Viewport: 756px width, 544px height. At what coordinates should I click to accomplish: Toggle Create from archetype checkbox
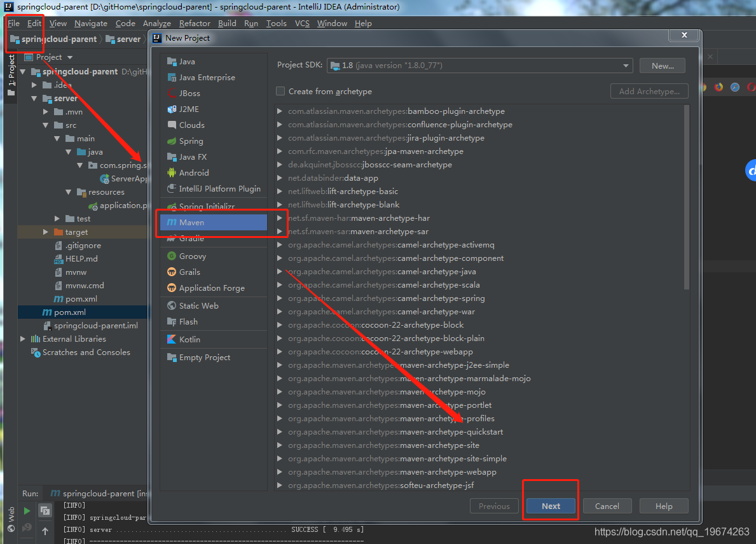[280, 91]
